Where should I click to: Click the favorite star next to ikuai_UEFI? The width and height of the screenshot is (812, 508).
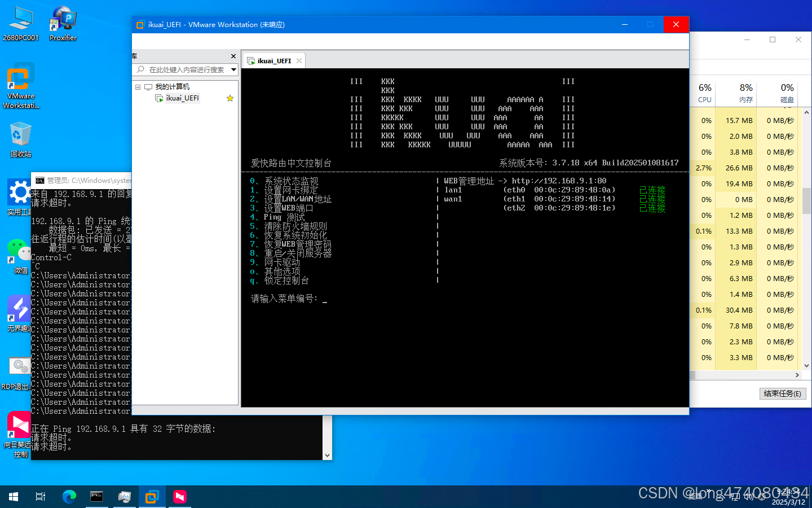click(x=230, y=98)
